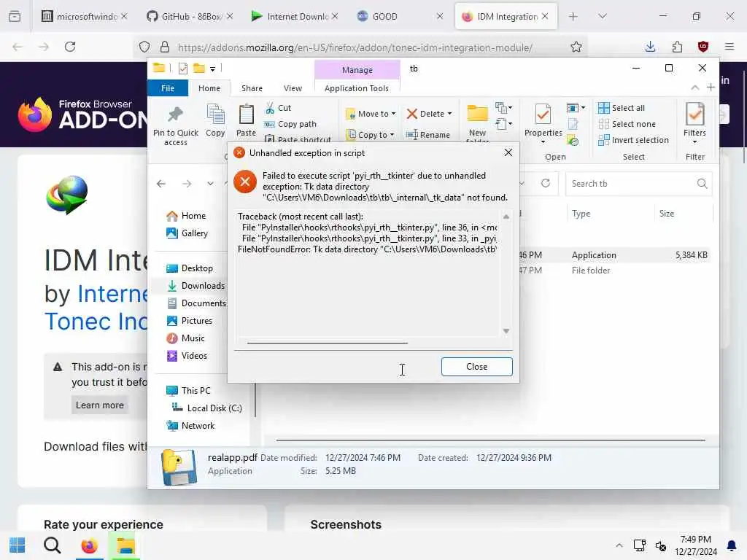Click the Manage contextual tab

[x=357, y=70]
